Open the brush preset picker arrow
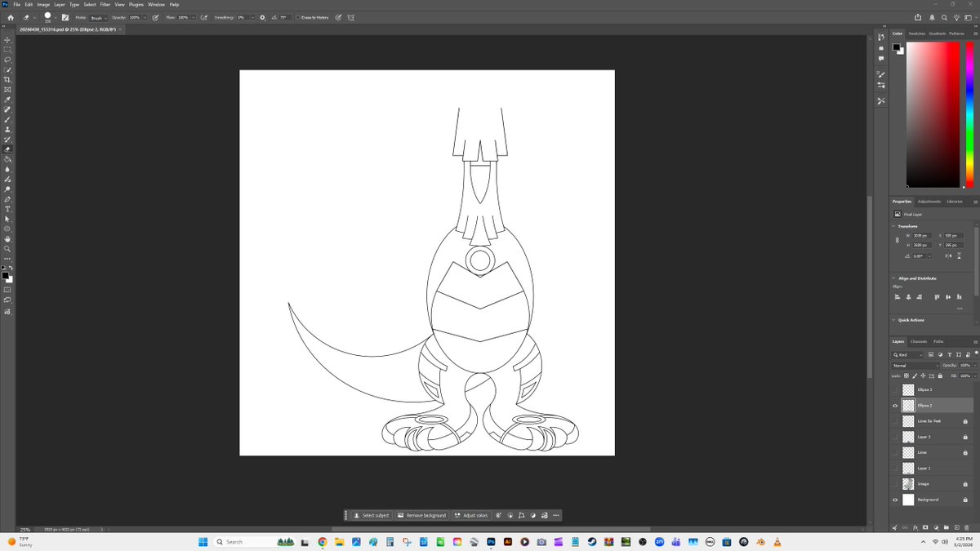The height and width of the screenshot is (551, 980). (x=56, y=17)
